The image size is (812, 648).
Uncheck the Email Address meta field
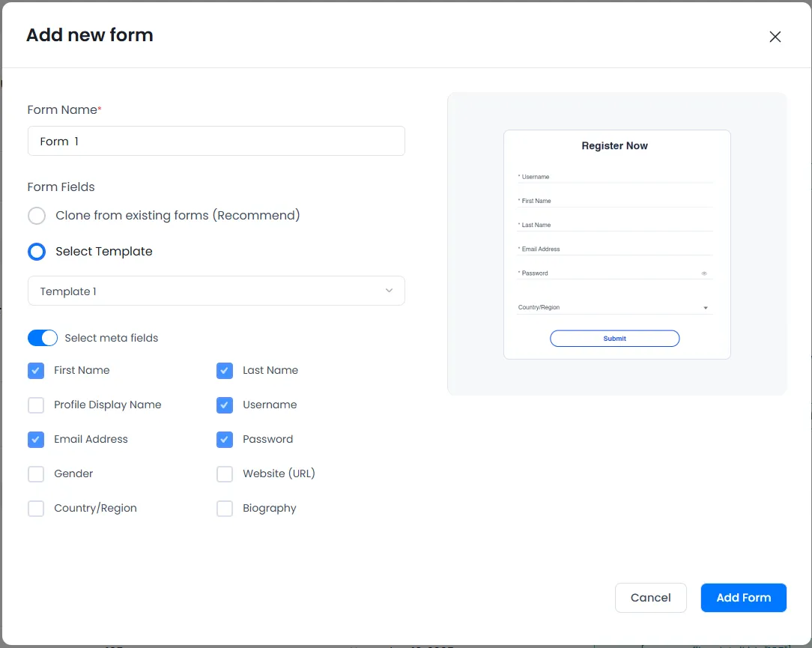(x=36, y=439)
